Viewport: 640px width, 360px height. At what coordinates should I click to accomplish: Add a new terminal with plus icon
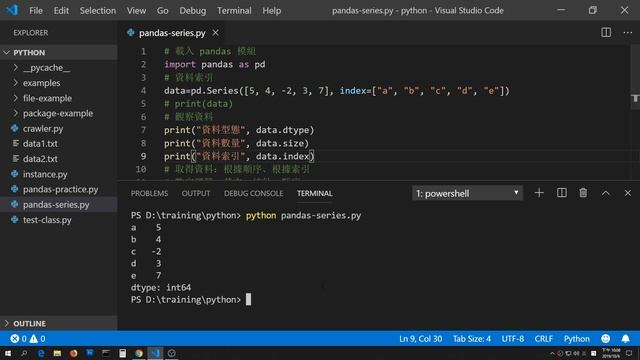[x=539, y=193]
